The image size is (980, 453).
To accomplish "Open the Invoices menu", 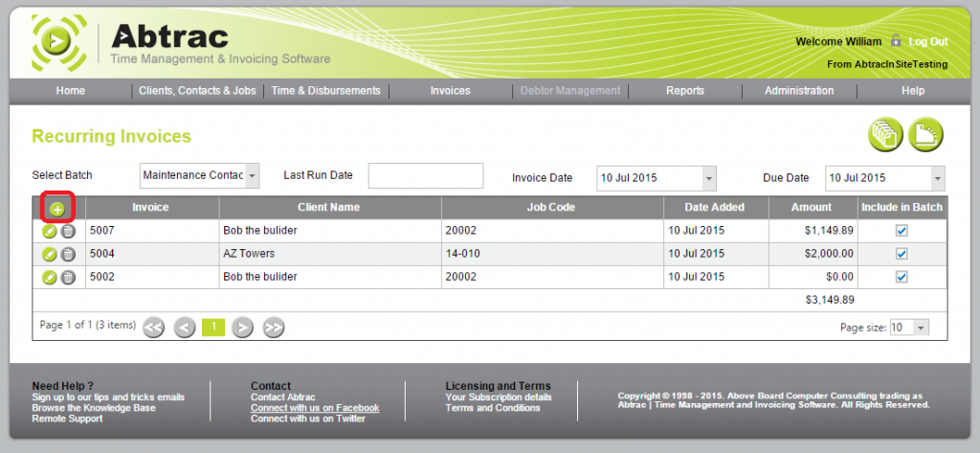I will pos(450,91).
